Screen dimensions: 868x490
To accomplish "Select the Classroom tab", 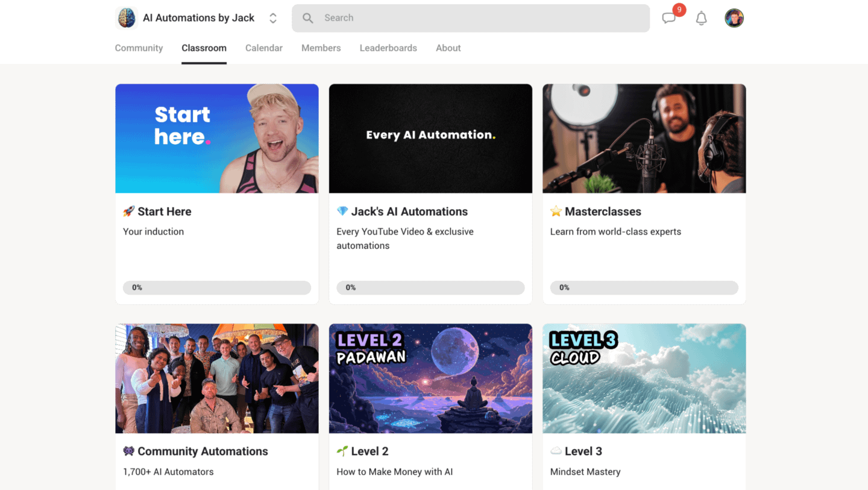I will tap(204, 48).
